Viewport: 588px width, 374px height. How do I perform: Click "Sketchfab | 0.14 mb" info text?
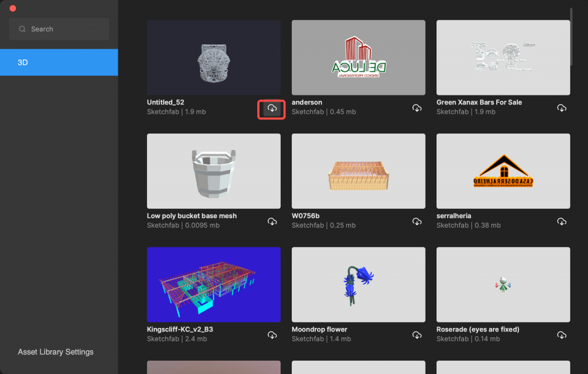tap(468, 339)
